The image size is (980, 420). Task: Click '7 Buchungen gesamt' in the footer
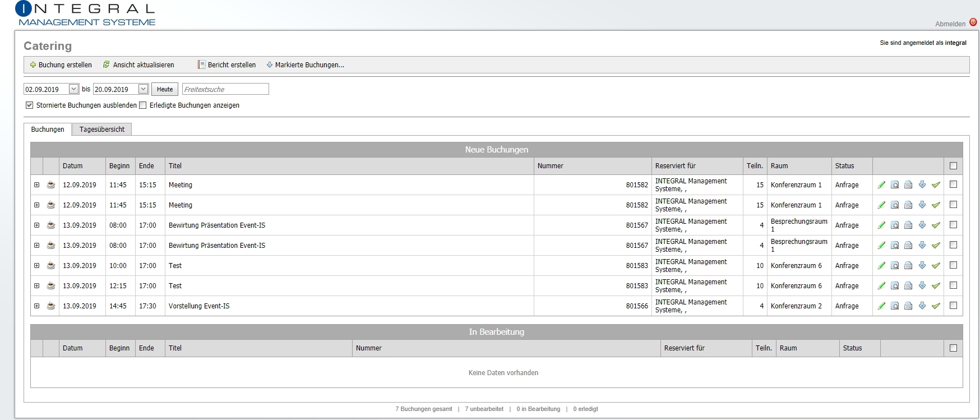424,409
